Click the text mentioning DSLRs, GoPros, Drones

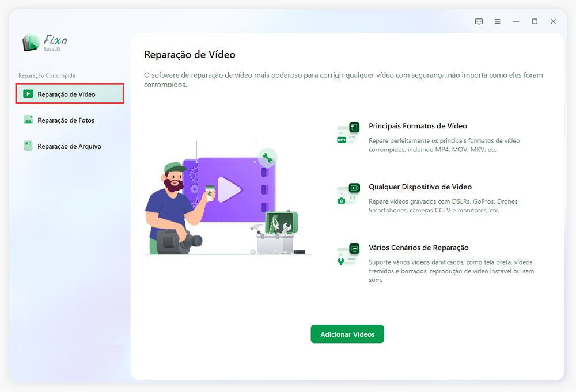pos(444,206)
